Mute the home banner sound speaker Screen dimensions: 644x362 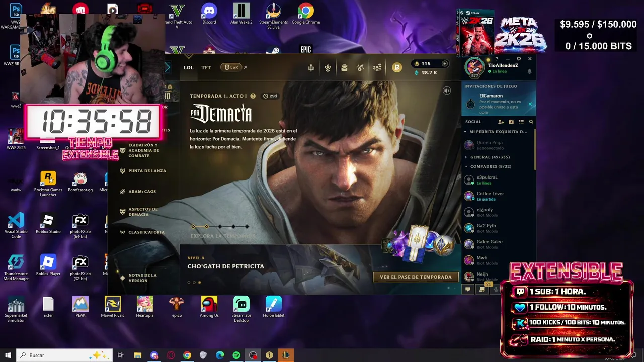coord(446,90)
